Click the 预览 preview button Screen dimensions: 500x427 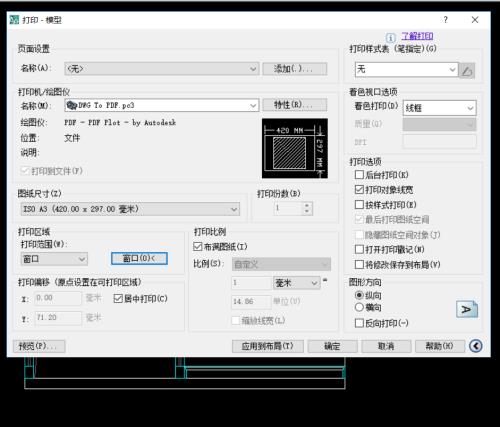[39, 346]
